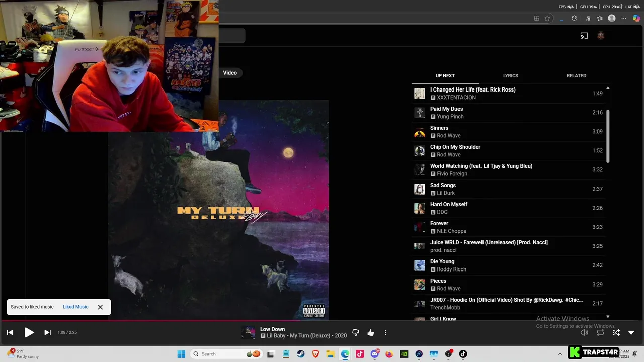
Task: Open the cast to device icon
Action: point(584,36)
